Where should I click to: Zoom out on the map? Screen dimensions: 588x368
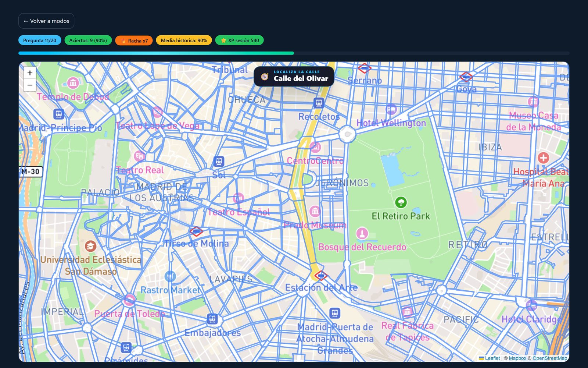point(30,85)
